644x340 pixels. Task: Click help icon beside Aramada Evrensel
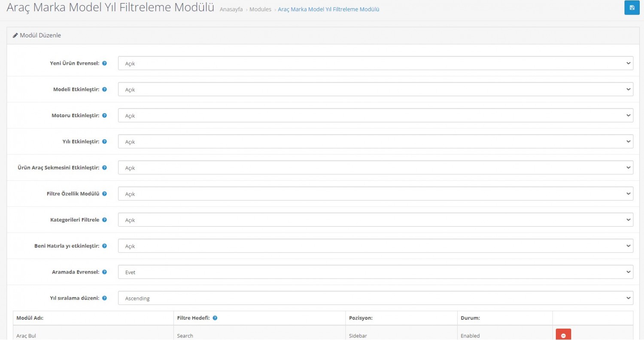tap(104, 272)
